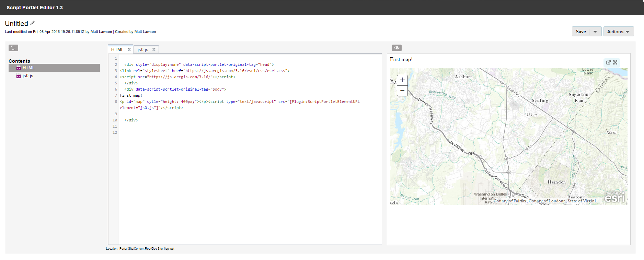
Task: Click the Herndon label on the map
Action: click(556, 182)
